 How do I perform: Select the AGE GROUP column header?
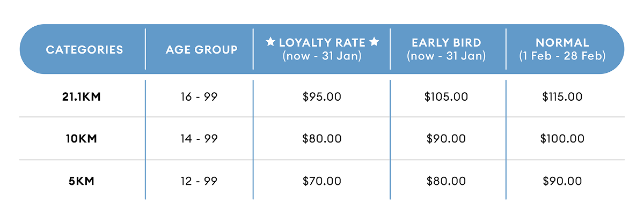point(201,50)
